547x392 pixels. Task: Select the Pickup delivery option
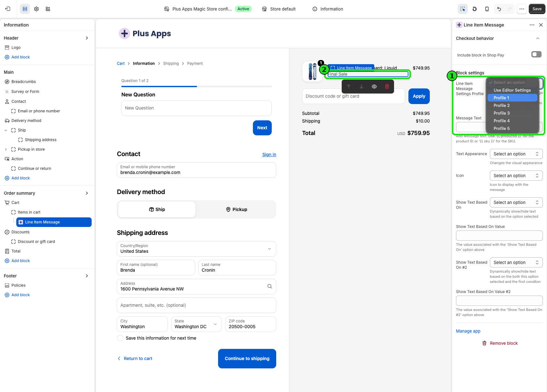[x=237, y=209]
